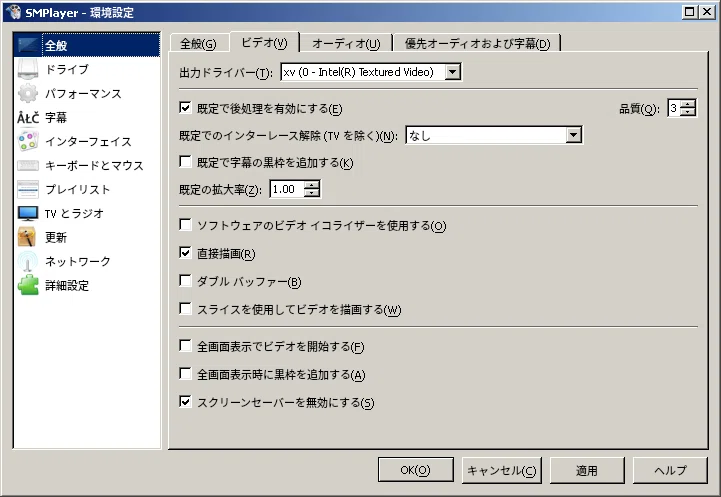Enable スライスを使用してビデオを描画する checkbox
Viewport: 721px width, 497px height.
coord(185,308)
